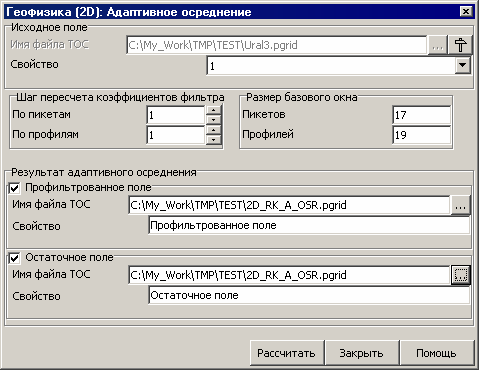Edit residual field file path
This screenshot has width=479, height=370.
(289, 275)
